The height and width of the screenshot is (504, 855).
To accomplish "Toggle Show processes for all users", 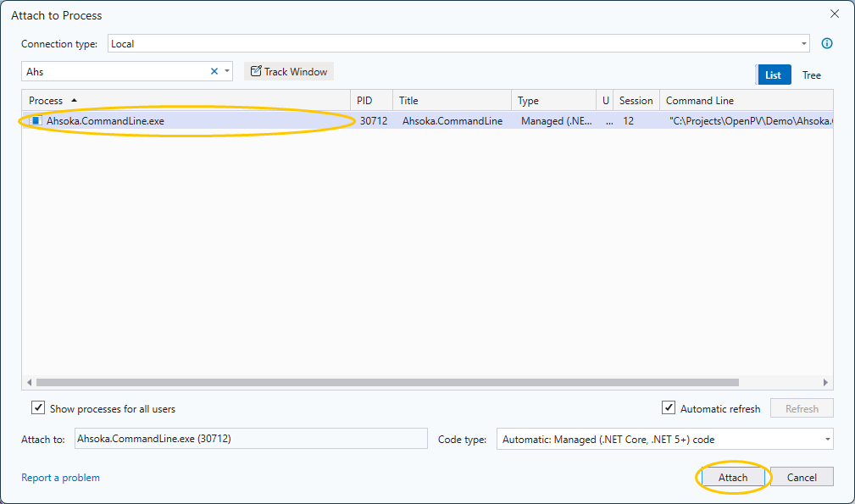I will [x=37, y=408].
